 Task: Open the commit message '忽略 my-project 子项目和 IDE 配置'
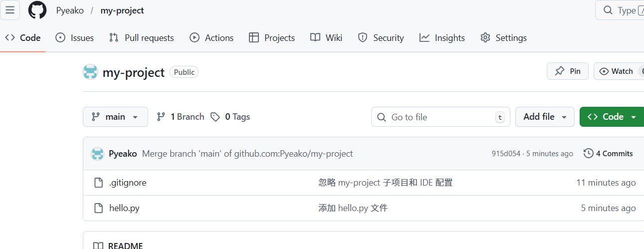coord(386,183)
